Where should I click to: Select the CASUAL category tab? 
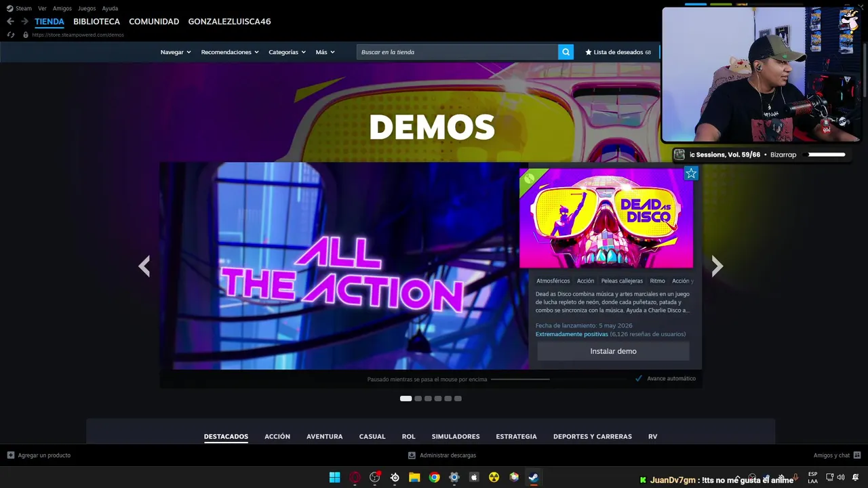(x=372, y=436)
